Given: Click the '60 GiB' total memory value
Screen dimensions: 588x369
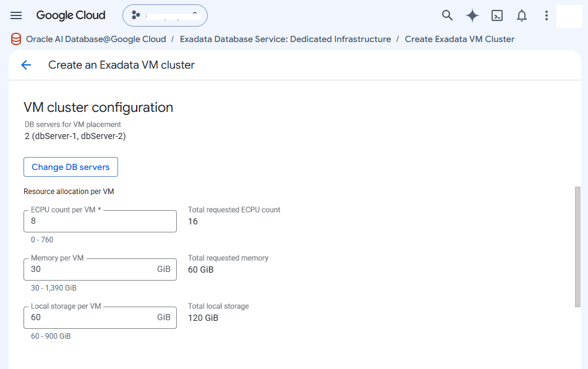Looking at the screenshot, I should pos(200,269).
